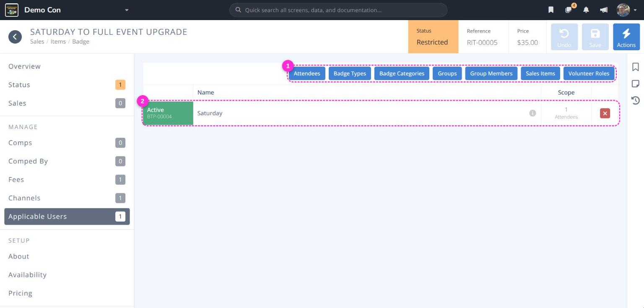Click the Items breadcrumb link
Screen dimensions: 644x308
tap(58, 41)
